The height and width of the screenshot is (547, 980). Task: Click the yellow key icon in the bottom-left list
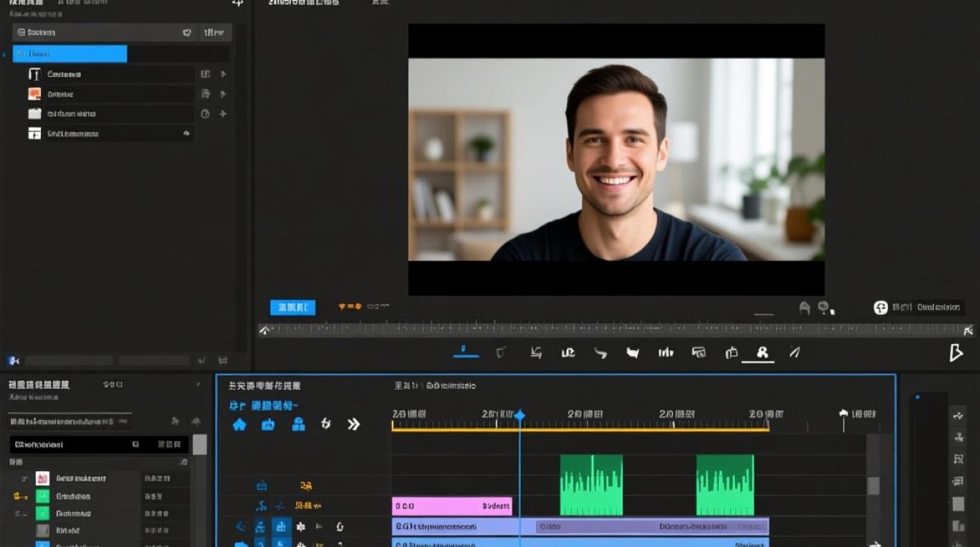[x=20, y=497]
